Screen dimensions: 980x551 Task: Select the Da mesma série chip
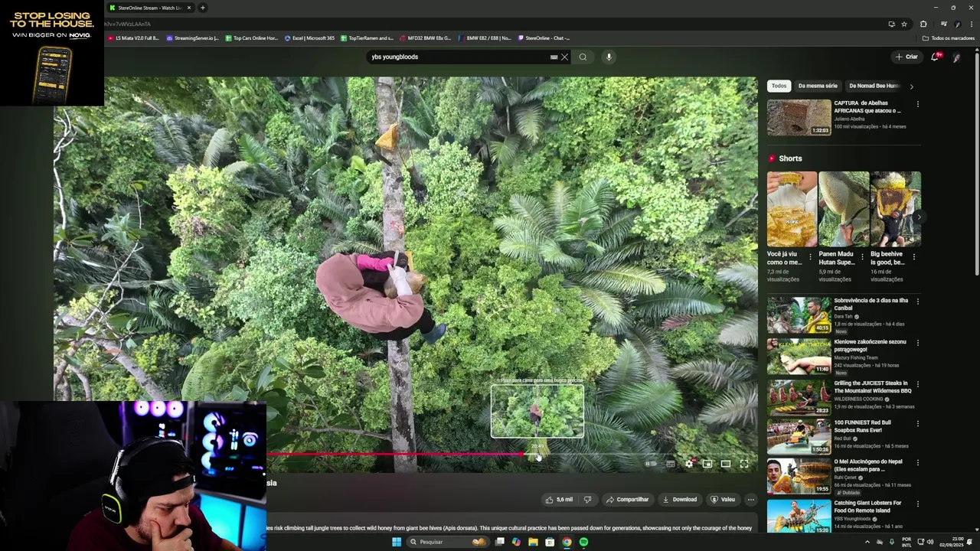point(818,86)
